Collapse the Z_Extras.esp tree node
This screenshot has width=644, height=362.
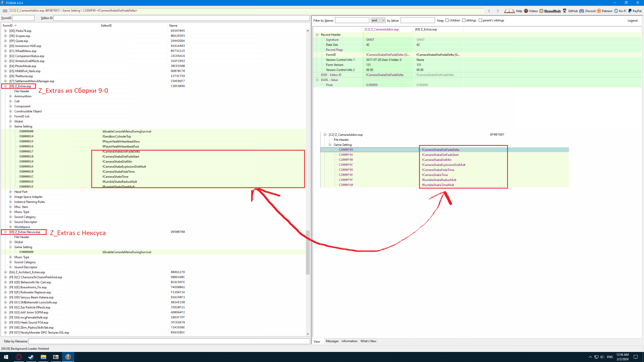(x=5, y=86)
